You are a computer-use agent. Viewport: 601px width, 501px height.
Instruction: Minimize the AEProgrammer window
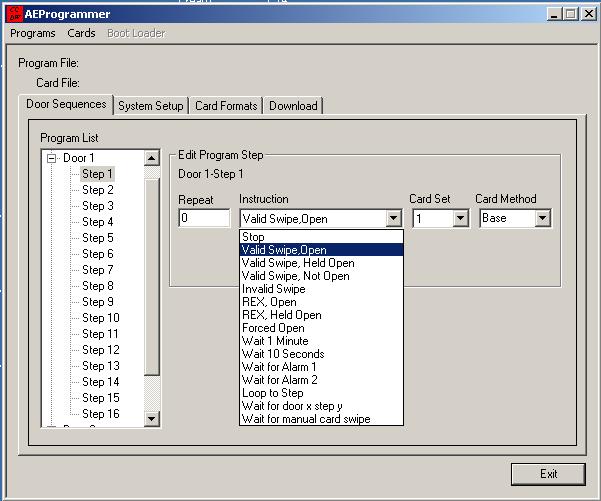point(554,14)
